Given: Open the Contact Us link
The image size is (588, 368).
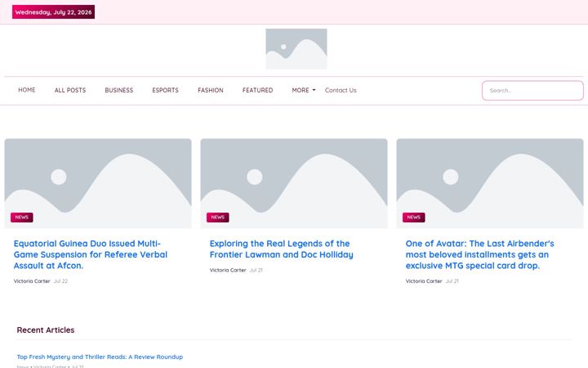Looking at the screenshot, I should coord(341,90).
